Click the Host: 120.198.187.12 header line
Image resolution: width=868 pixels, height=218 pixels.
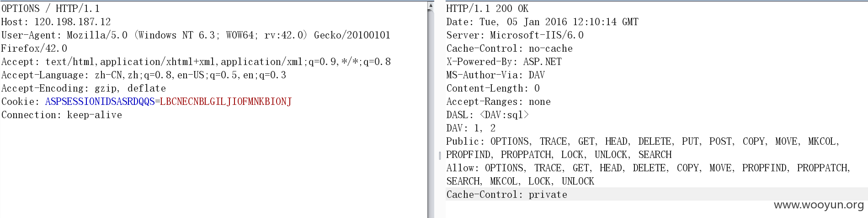point(56,22)
